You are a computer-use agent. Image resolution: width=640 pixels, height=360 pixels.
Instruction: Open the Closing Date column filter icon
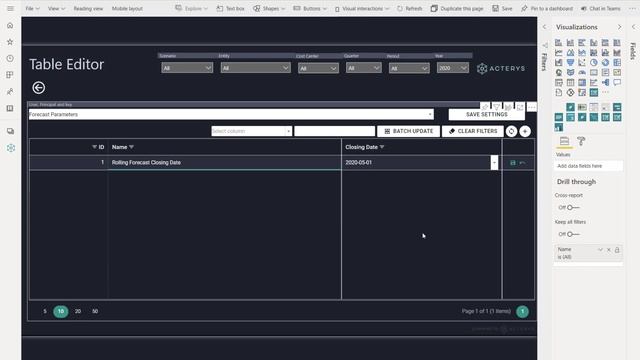click(x=382, y=147)
